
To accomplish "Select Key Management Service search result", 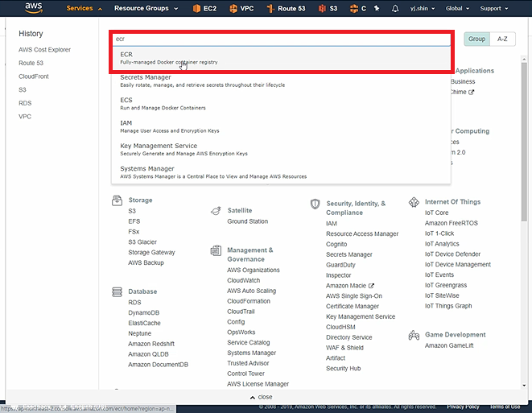I will [281, 149].
